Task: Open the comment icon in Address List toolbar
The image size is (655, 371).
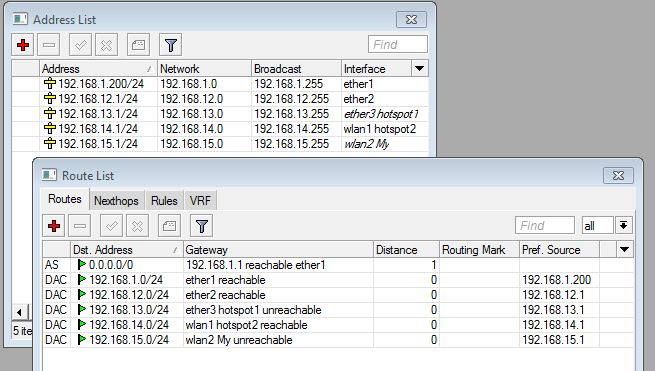Action: tap(138, 45)
